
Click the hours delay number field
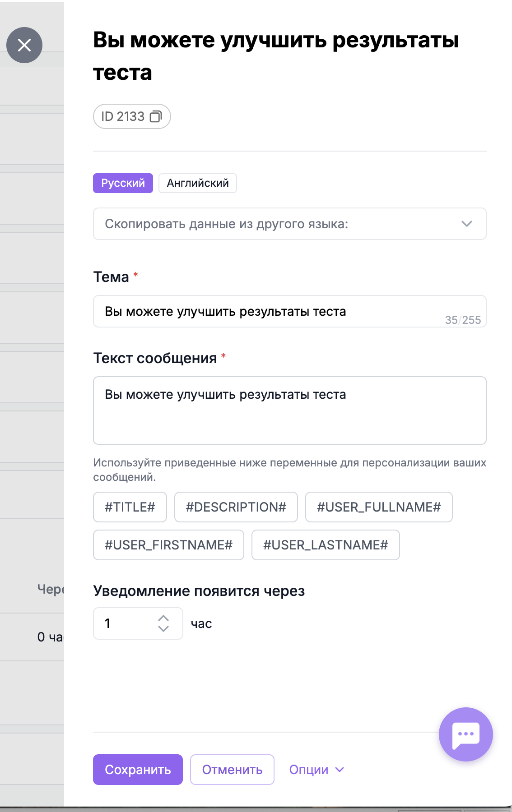(138, 623)
